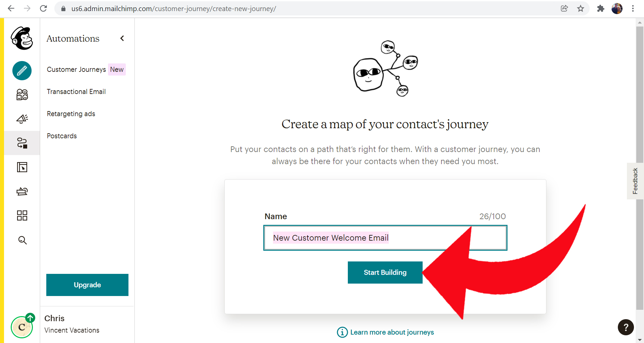
Task: Collapse the Automations panel chevron
Action: point(122,38)
